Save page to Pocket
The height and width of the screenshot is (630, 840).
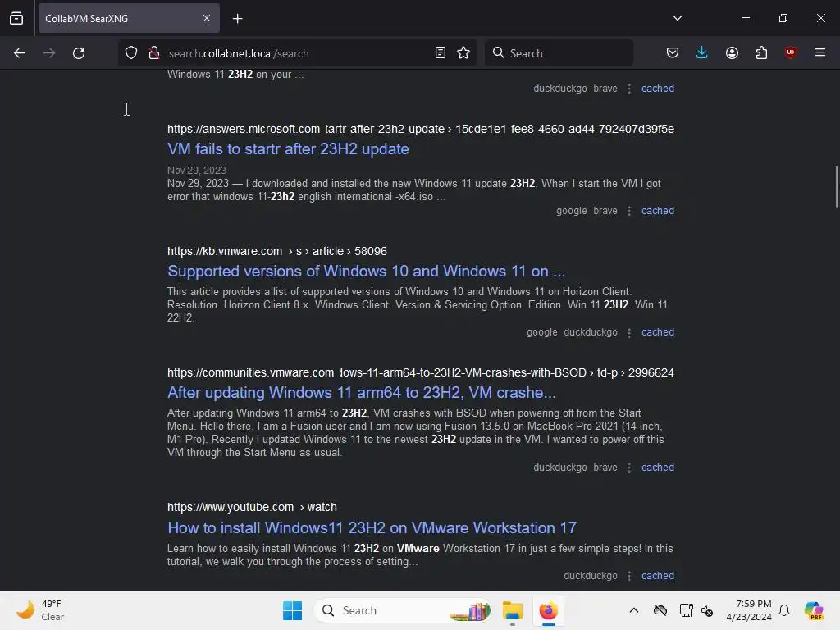[x=673, y=53]
